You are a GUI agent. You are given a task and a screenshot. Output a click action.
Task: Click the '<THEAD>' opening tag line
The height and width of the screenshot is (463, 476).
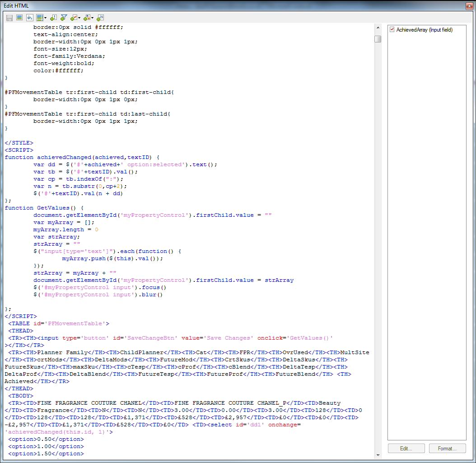[21, 331]
